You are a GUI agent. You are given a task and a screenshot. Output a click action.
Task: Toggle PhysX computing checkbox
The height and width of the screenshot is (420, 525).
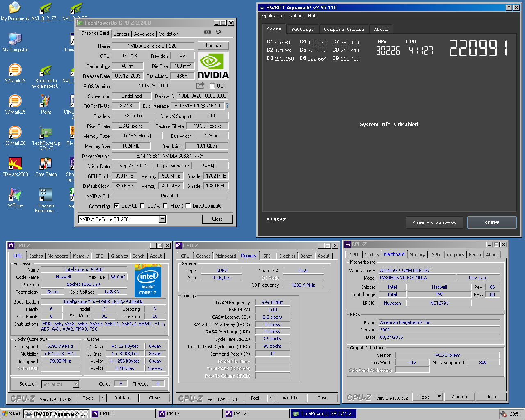165,206
